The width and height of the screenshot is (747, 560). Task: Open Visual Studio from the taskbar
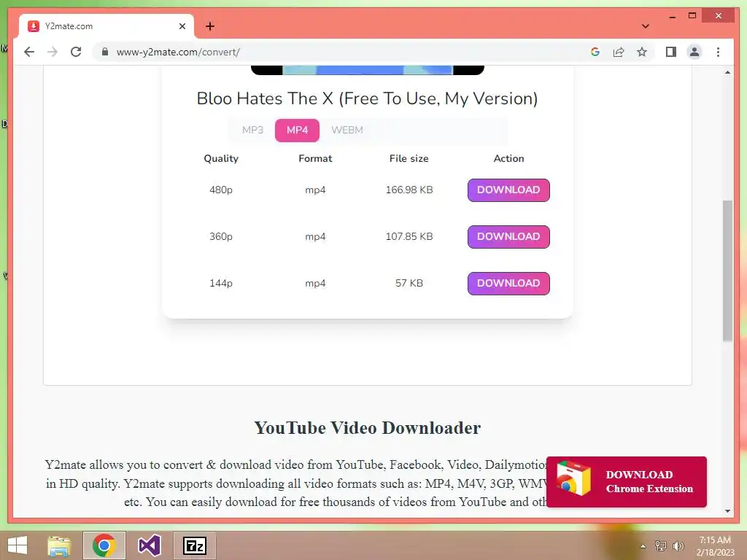149,545
